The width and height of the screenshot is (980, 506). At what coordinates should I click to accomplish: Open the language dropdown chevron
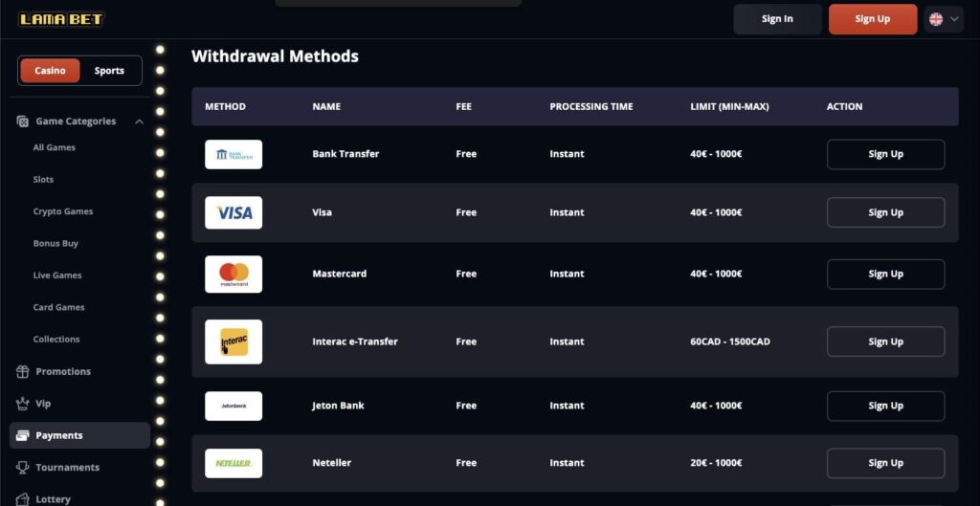[954, 19]
